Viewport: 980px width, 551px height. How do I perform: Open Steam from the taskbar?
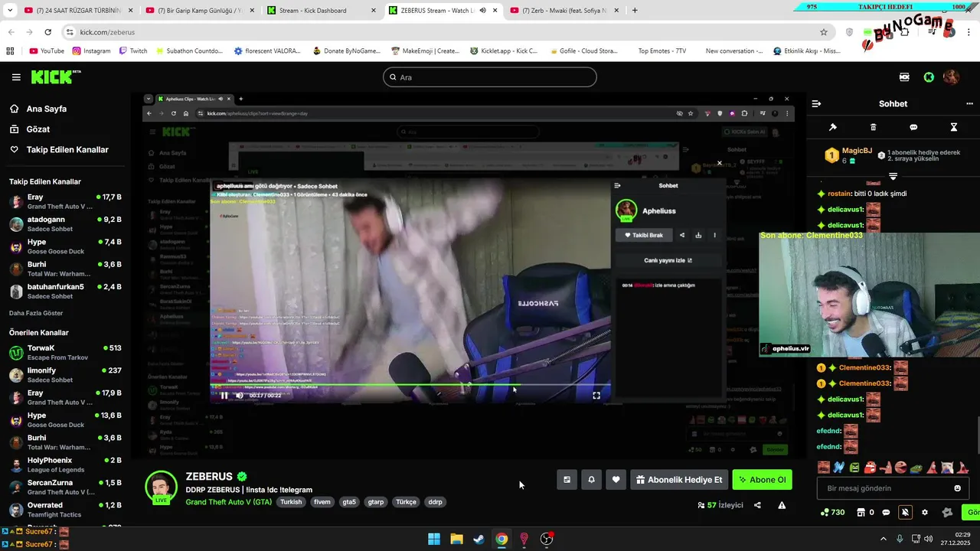pyautogui.click(x=479, y=539)
